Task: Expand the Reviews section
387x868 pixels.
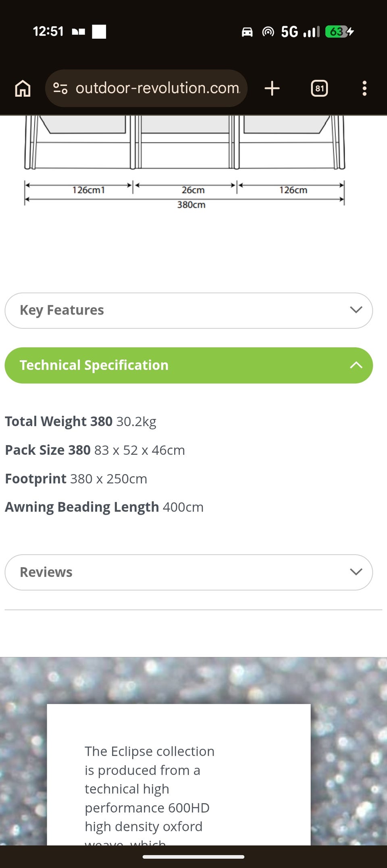Action: pos(189,572)
